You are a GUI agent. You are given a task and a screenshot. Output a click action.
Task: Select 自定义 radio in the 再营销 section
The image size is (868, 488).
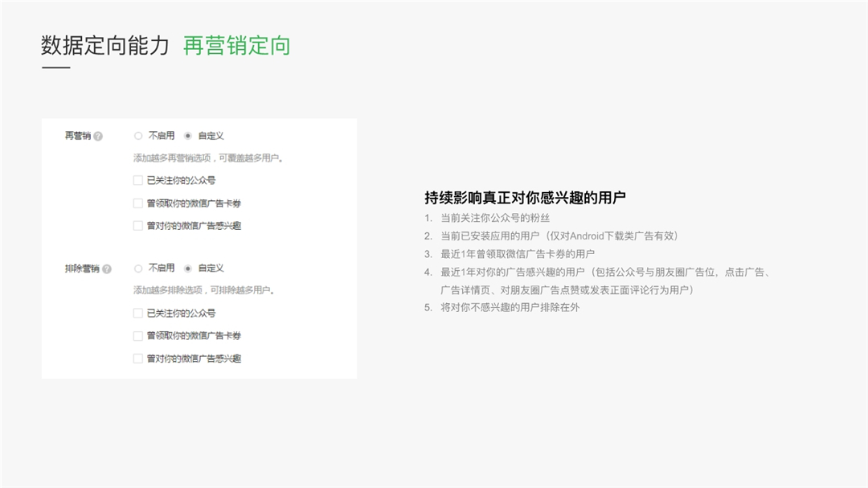tap(188, 136)
